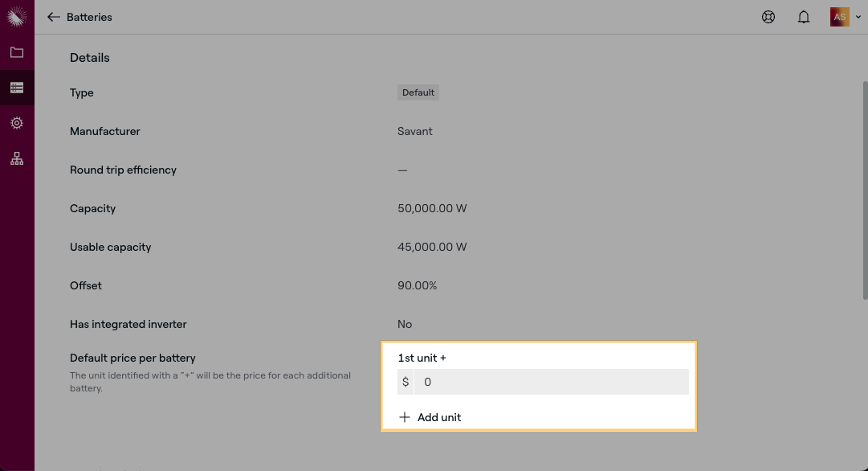Focus the 1st unit price input field
The image size is (868, 471).
pos(551,382)
